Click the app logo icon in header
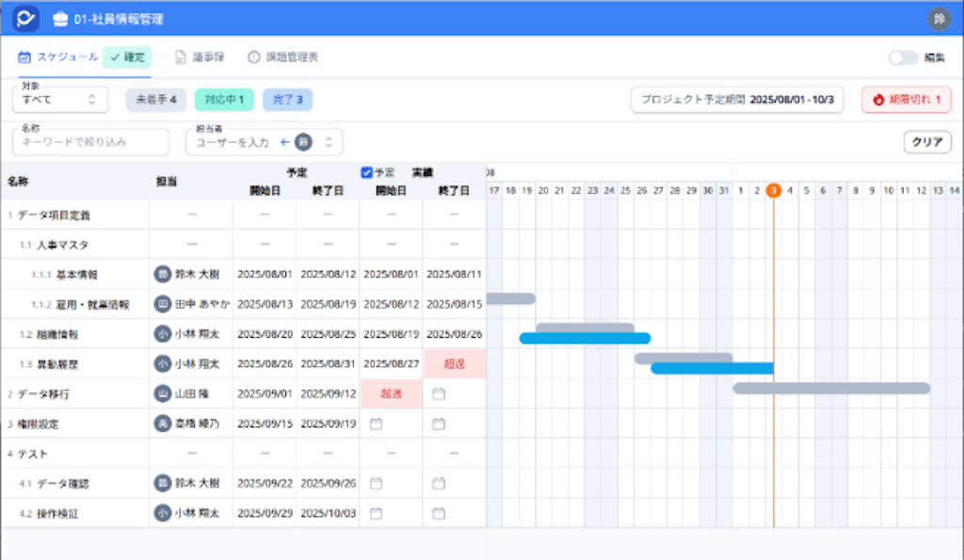964x560 pixels. tap(25, 18)
